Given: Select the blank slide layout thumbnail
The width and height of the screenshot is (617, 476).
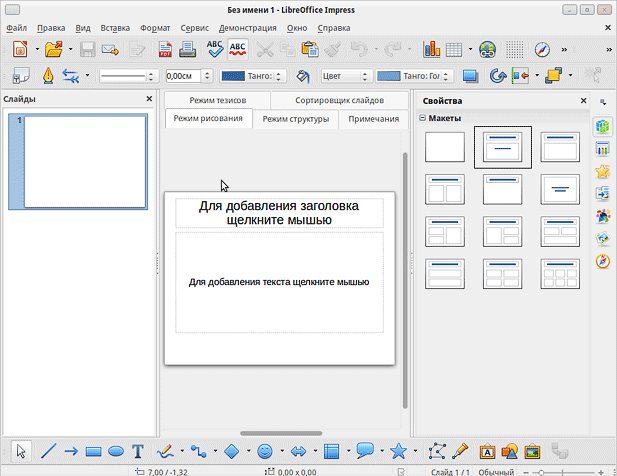Looking at the screenshot, I should tap(445, 147).
